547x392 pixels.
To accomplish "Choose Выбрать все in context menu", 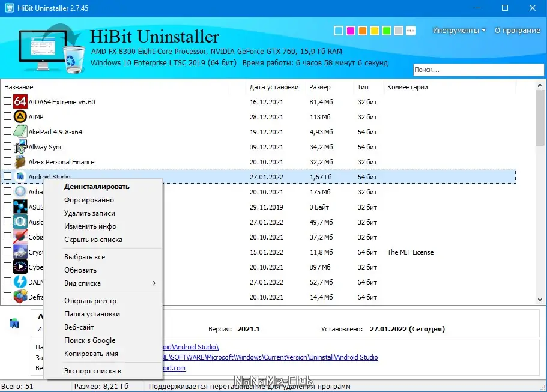I will (x=103, y=257).
